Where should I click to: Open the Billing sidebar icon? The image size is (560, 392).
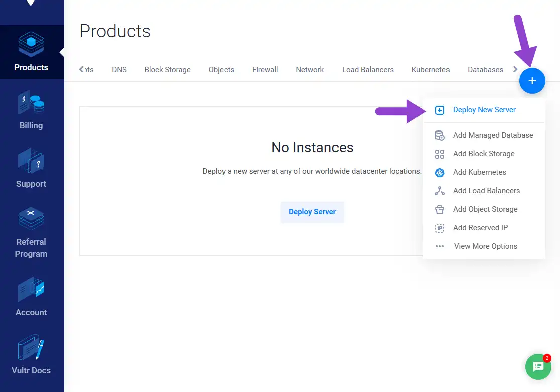pyautogui.click(x=31, y=102)
